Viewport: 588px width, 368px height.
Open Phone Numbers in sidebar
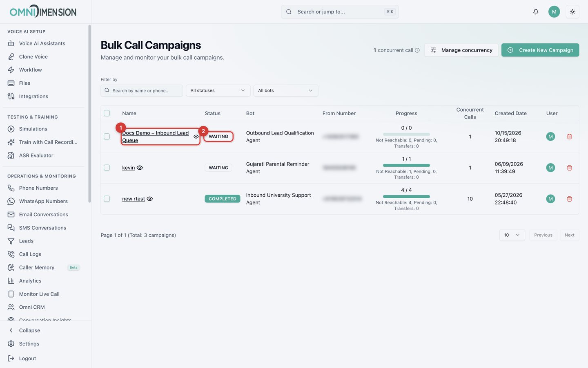click(x=38, y=188)
